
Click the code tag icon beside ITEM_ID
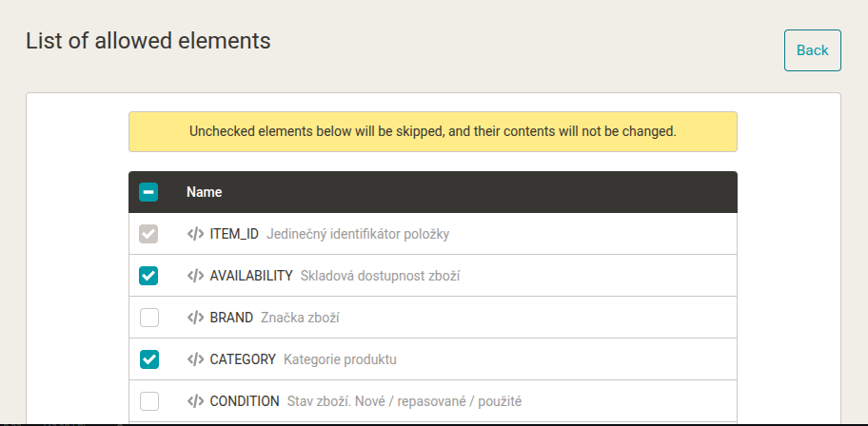(195, 234)
